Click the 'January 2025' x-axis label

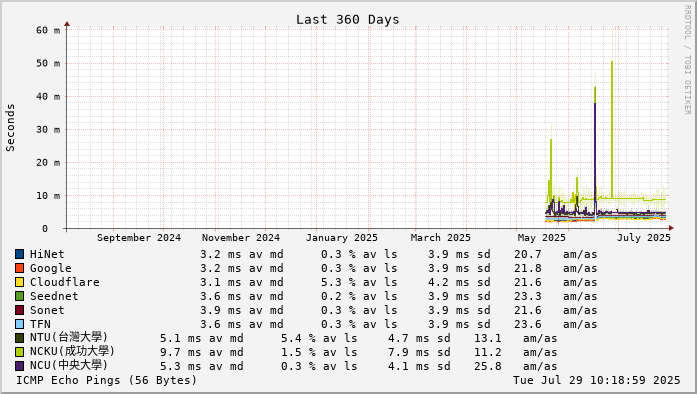[342, 237]
